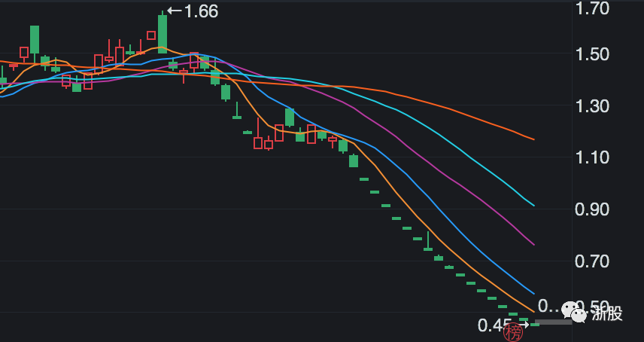
Task: Click the 1.70 axis value
Action: click(x=592, y=8)
